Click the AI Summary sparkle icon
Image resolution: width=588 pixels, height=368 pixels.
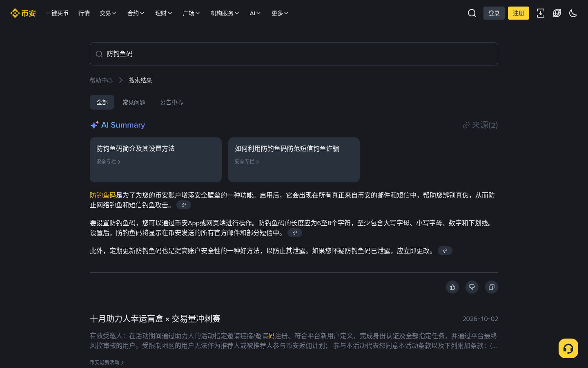coord(94,125)
